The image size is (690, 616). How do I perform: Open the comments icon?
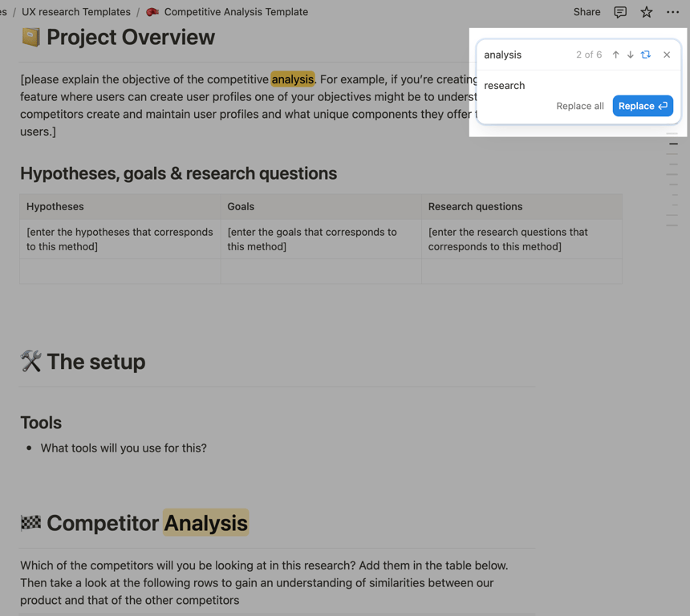coord(620,12)
